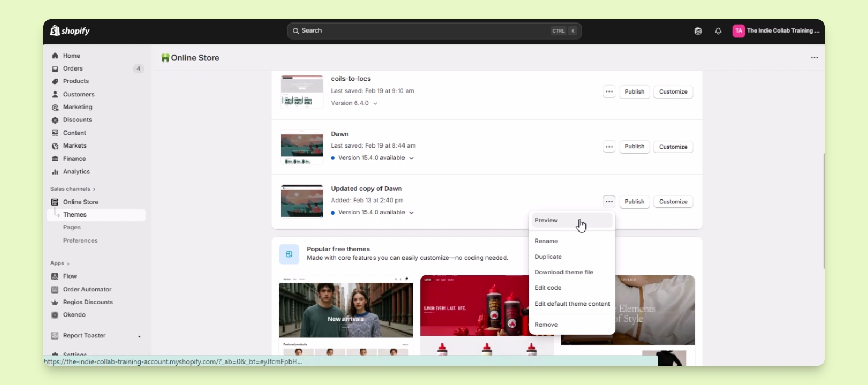Click the 'Last saved: Feb 19 at 8:44 am' text
The width and height of the screenshot is (868, 385).
click(x=373, y=145)
